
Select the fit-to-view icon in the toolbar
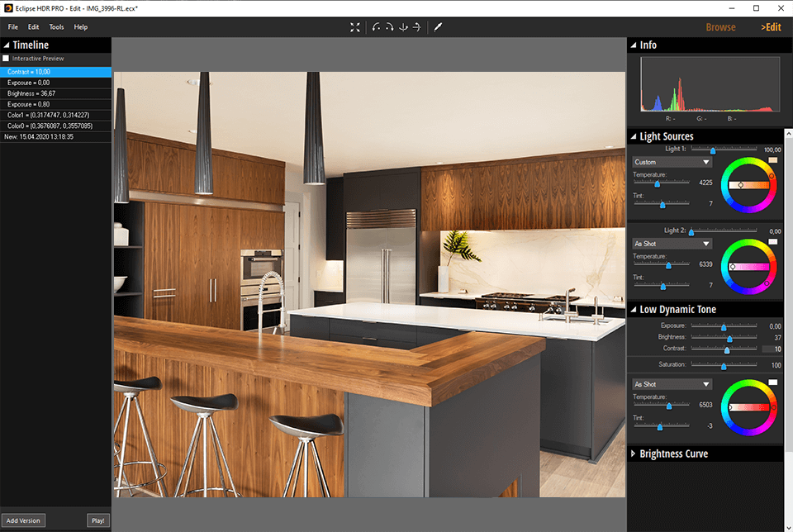point(355,27)
